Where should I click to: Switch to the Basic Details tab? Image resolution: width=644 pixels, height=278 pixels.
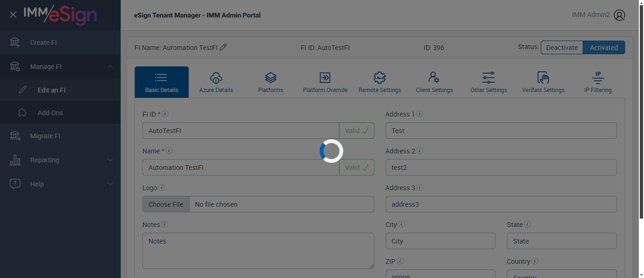tap(162, 82)
